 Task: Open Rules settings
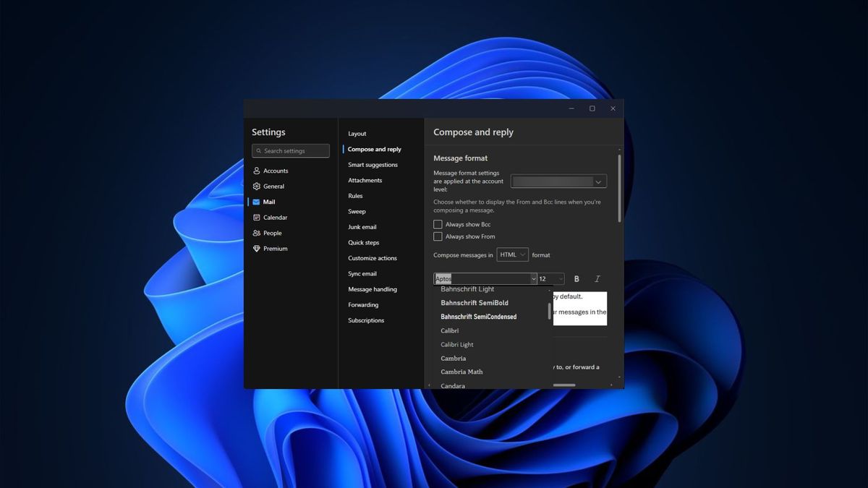coord(355,196)
